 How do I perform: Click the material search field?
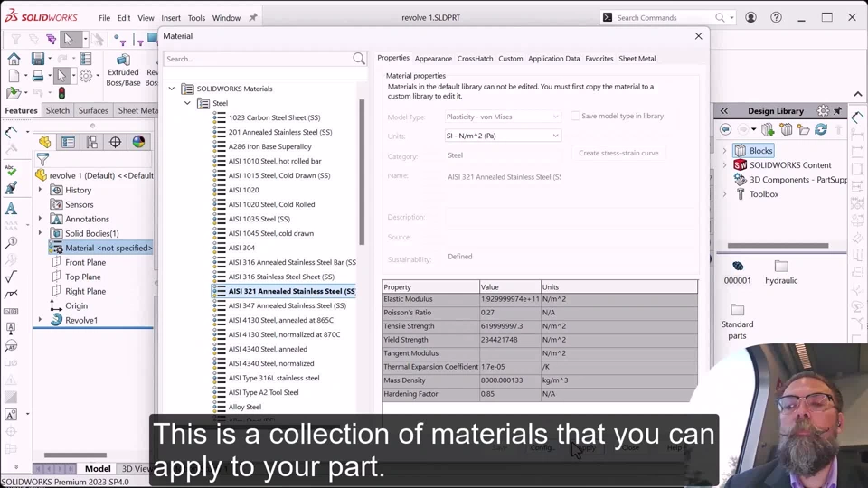click(x=258, y=59)
